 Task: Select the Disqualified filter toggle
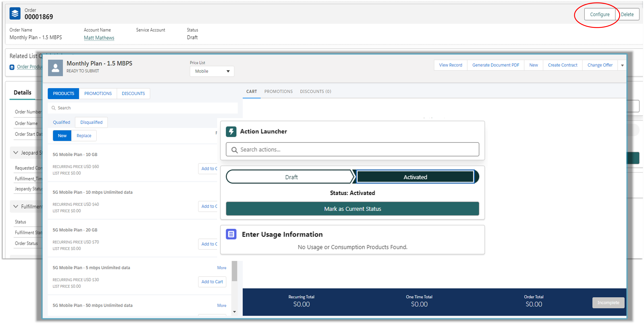[x=91, y=122]
